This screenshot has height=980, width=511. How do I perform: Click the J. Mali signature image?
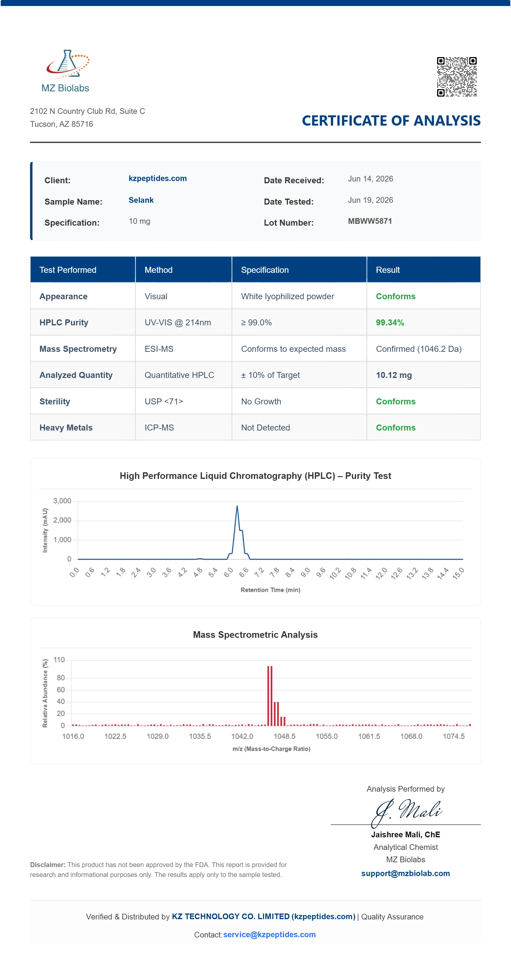(406, 812)
